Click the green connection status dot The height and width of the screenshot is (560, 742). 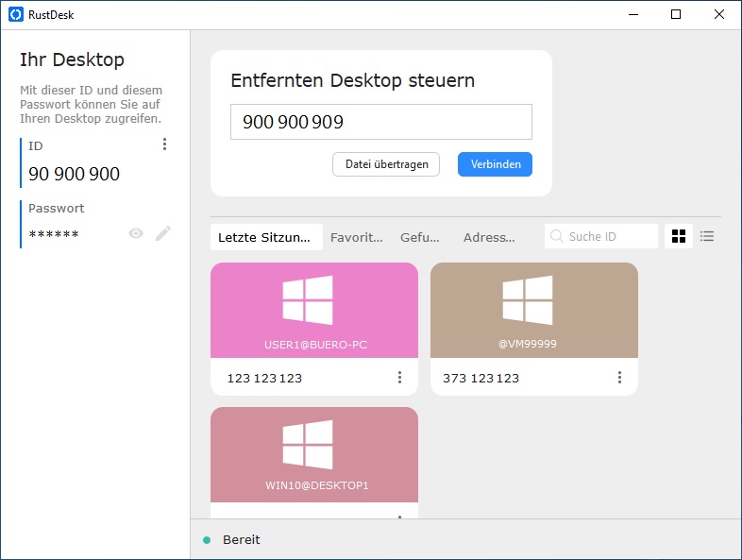(x=207, y=540)
